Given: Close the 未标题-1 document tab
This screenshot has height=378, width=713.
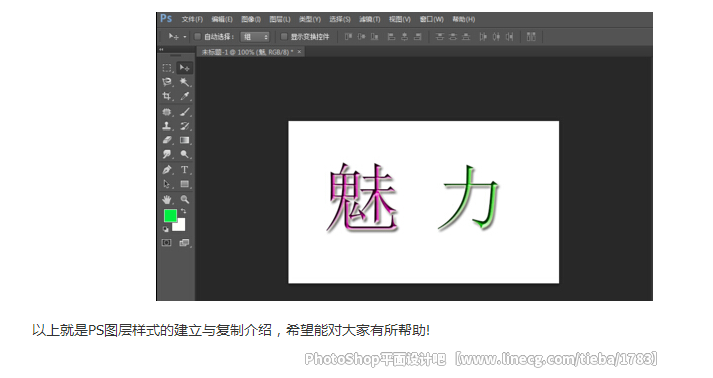Looking at the screenshot, I should click(299, 52).
